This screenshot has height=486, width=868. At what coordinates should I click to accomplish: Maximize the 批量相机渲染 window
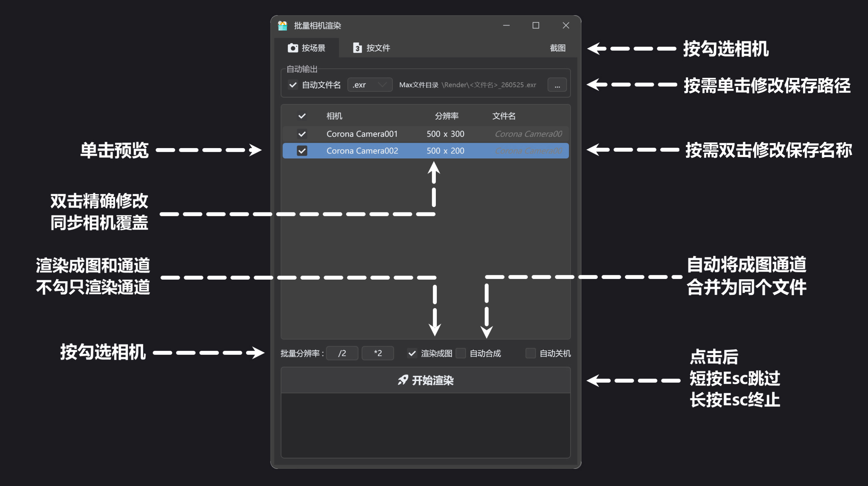coord(536,26)
